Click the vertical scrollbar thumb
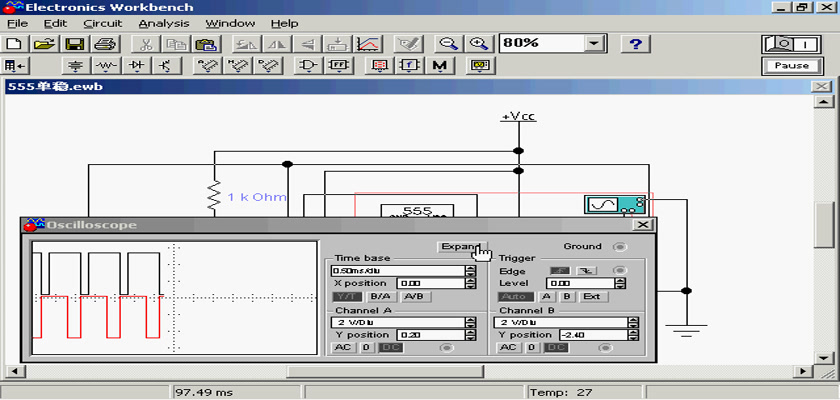This screenshot has height=400, width=840. tap(824, 224)
